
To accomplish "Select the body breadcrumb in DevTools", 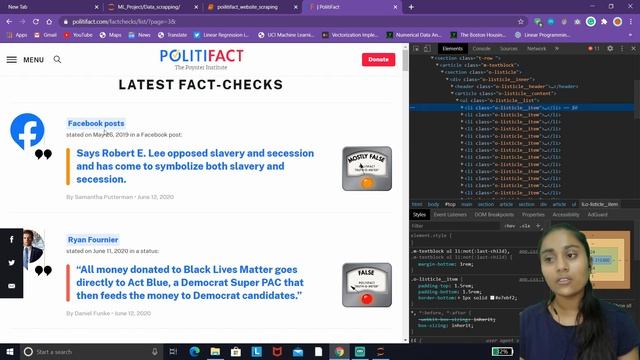I will pos(433,204).
